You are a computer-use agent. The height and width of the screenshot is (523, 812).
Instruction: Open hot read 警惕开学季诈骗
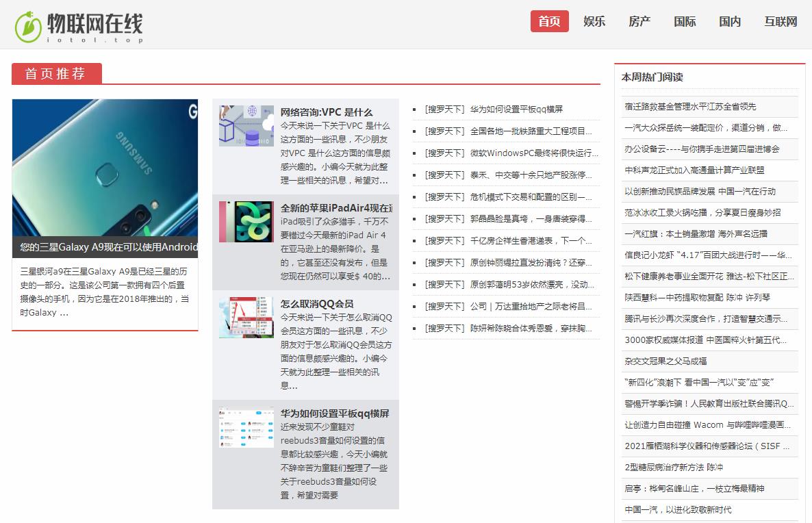pyautogui.click(x=709, y=404)
